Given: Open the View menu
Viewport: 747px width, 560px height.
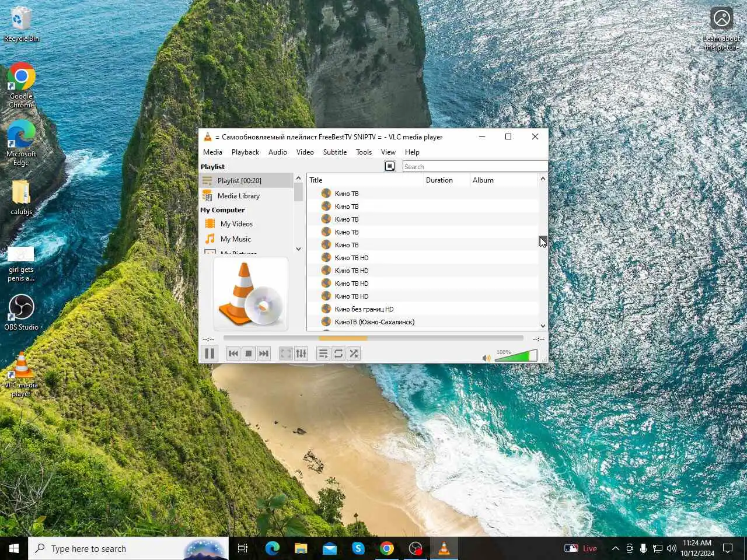Looking at the screenshot, I should tap(388, 152).
